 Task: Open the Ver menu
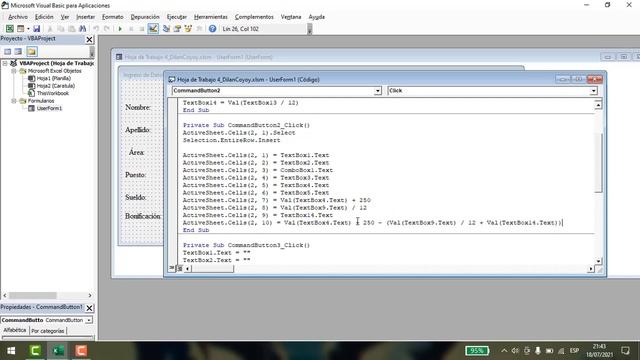click(x=65, y=17)
